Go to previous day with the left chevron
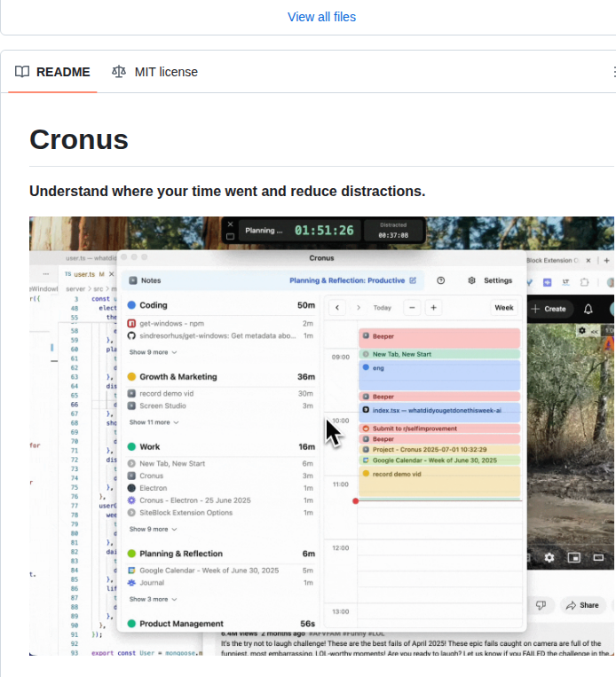The width and height of the screenshot is (616, 677). [x=337, y=307]
